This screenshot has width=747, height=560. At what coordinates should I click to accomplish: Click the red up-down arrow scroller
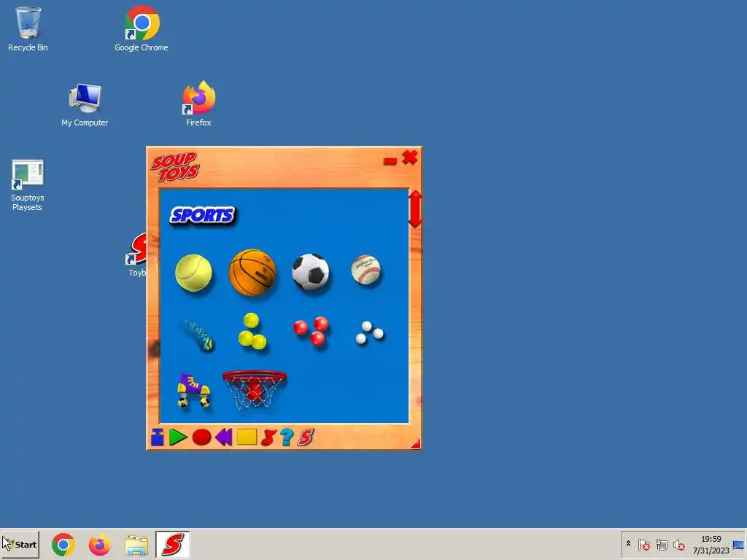point(415,209)
